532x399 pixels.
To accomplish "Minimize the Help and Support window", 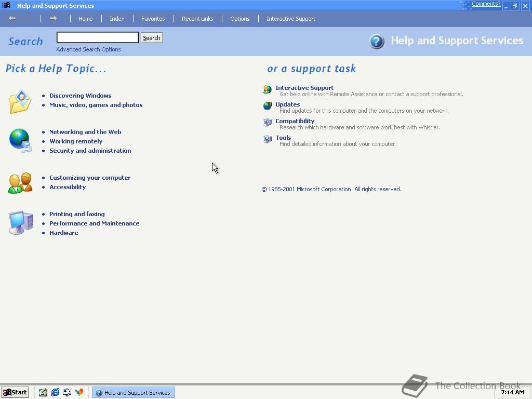I will pyautogui.click(x=506, y=6).
